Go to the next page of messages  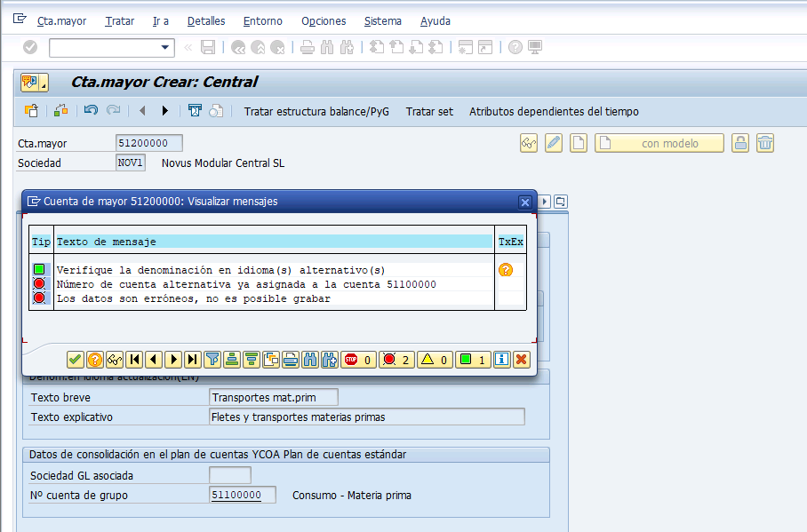(173, 360)
